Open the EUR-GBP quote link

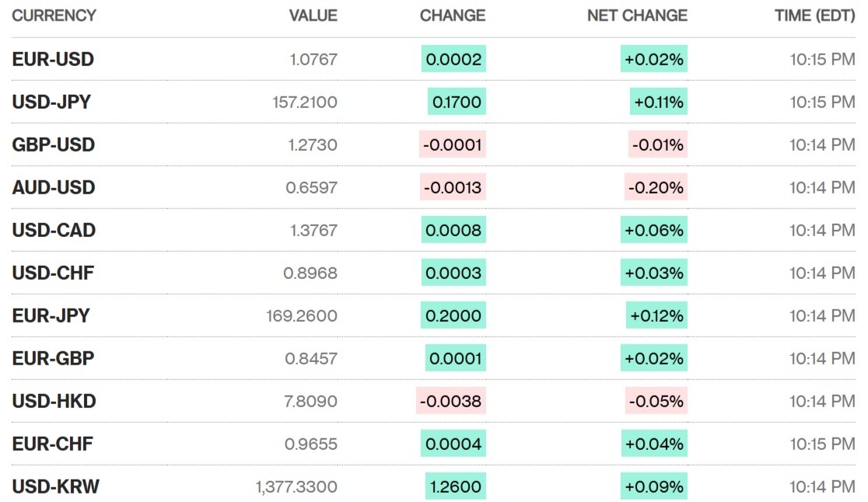54,358
